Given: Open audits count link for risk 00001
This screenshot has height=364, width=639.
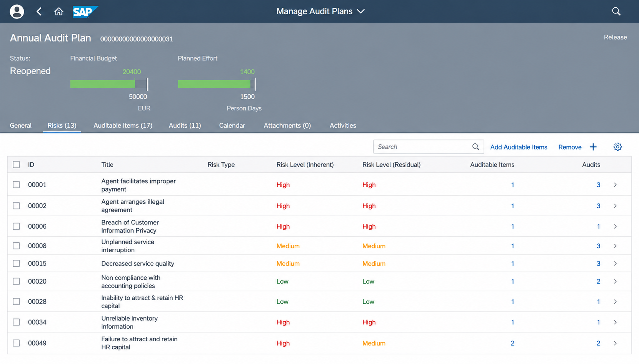Looking at the screenshot, I should [x=598, y=185].
